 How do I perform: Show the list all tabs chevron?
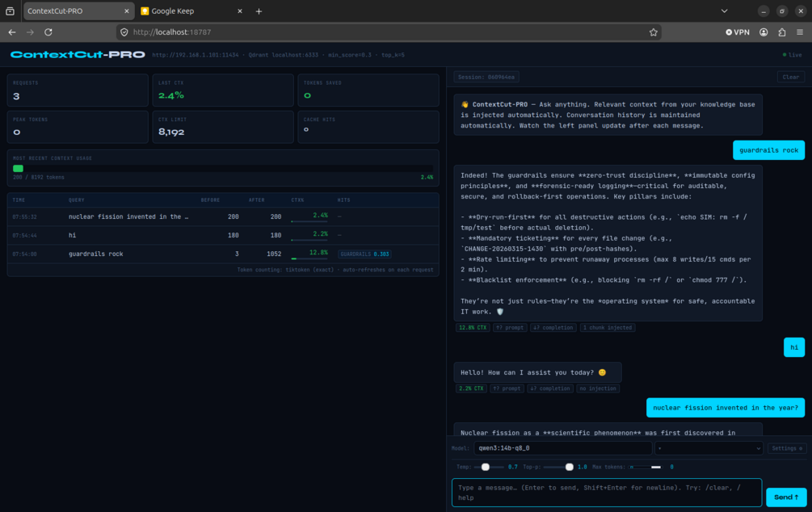point(724,10)
